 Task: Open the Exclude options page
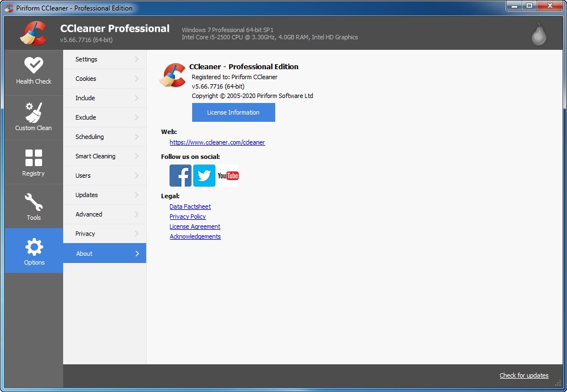click(x=105, y=117)
